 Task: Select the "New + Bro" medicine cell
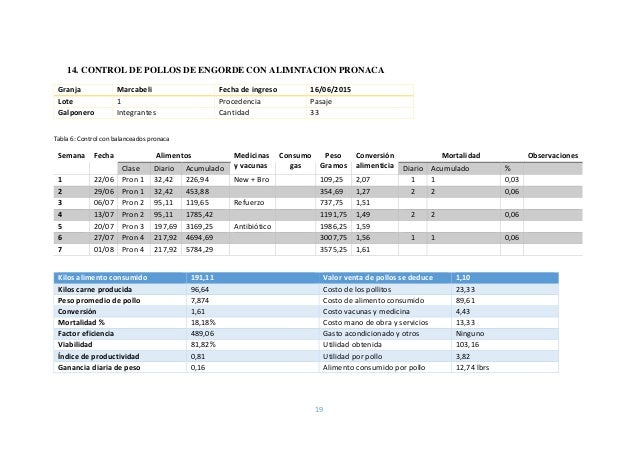coord(251,179)
